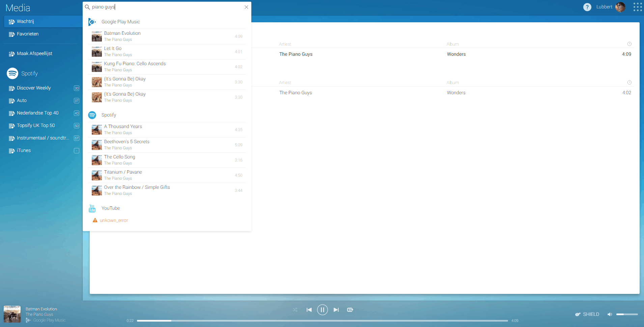Skip to the previous track

point(309,310)
